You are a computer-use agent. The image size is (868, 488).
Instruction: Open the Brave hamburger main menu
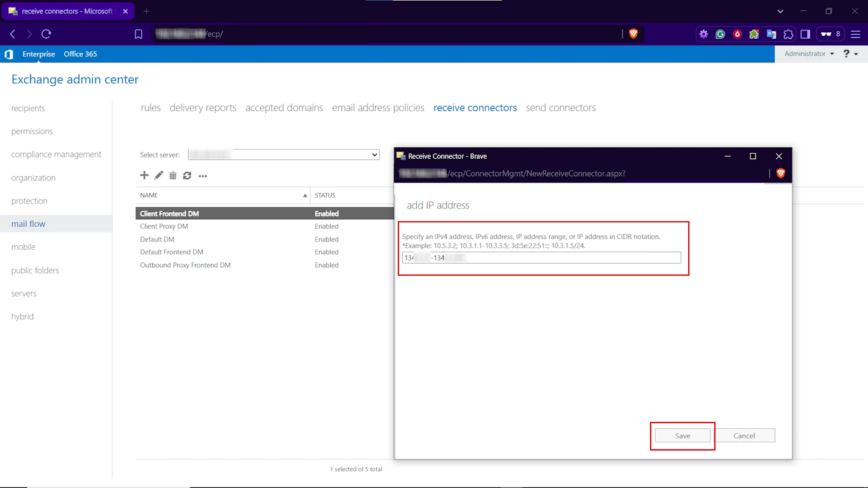click(x=856, y=34)
